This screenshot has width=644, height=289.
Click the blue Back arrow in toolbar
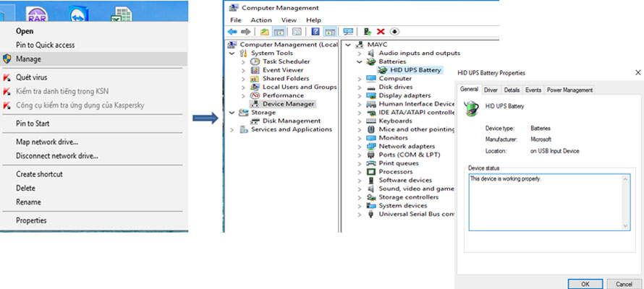pyautogui.click(x=232, y=32)
